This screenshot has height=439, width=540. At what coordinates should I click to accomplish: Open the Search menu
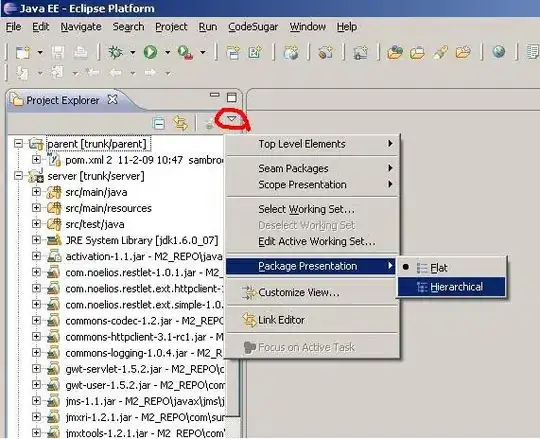coord(128,27)
